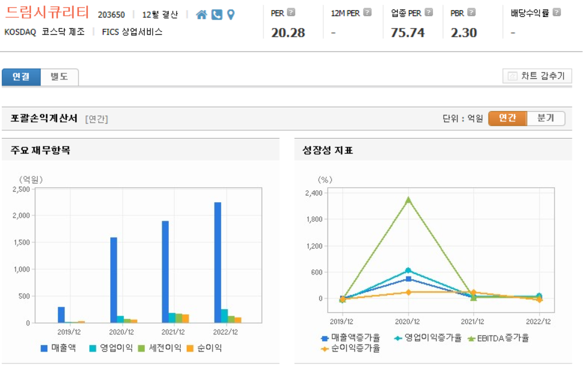The width and height of the screenshot is (588, 366).
Task: Select the 연결 tab
Action: coord(21,77)
